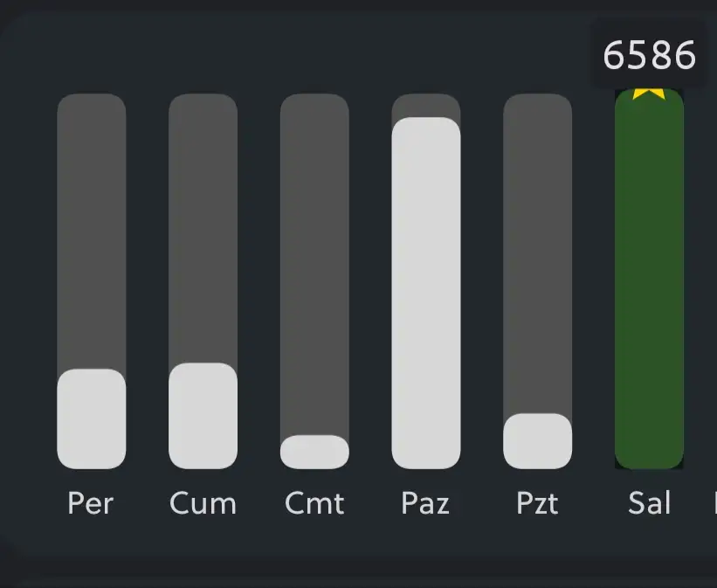Click the empty gray track above Pzt bar
The height and width of the screenshot is (588, 717).
click(538, 253)
